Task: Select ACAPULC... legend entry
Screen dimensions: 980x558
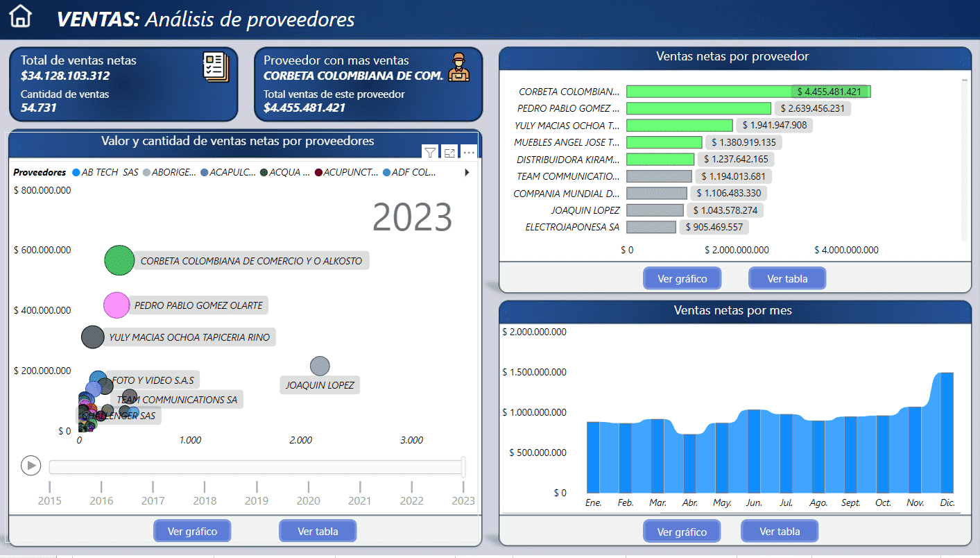Action: point(227,172)
